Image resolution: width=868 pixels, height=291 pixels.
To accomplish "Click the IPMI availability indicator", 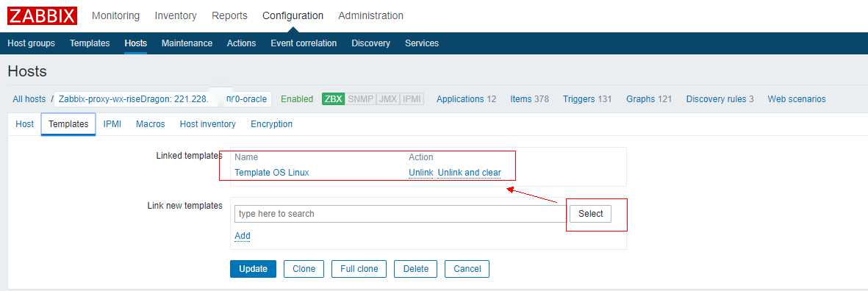I will click(x=412, y=99).
